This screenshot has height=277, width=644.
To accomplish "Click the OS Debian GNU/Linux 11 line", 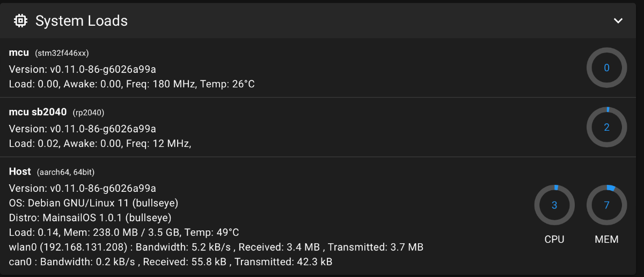I will pos(94,203).
